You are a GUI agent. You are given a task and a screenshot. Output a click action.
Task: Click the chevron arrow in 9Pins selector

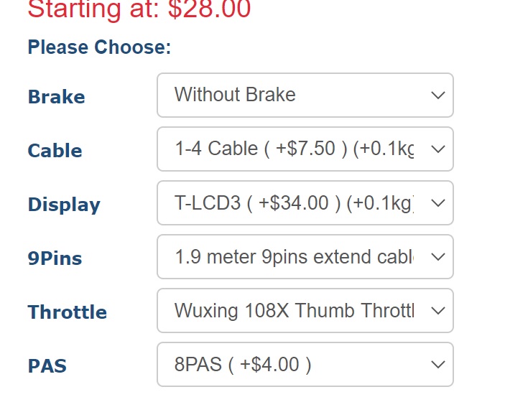pyautogui.click(x=437, y=257)
